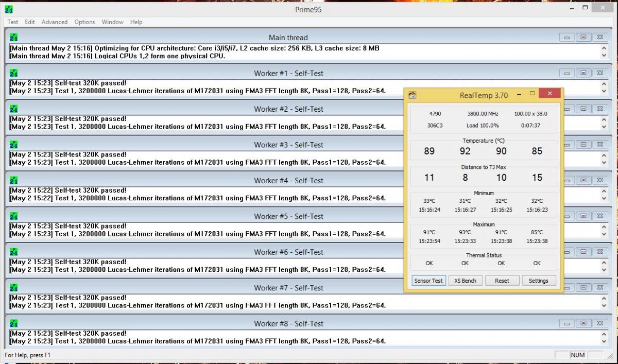Close the Worker #3 child window
Image resolution: width=618 pixels, height=364 pixels.
coord(600,145)
